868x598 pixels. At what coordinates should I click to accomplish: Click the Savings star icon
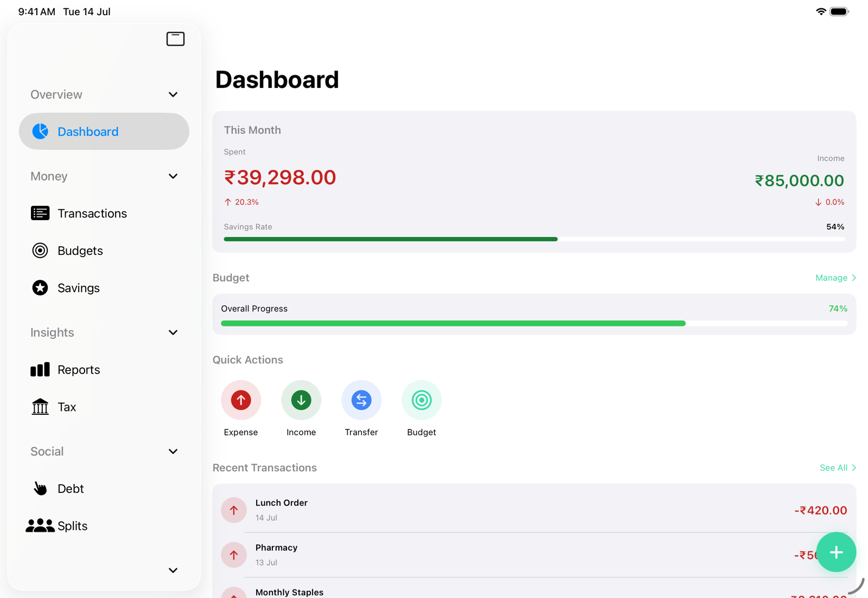40,288
